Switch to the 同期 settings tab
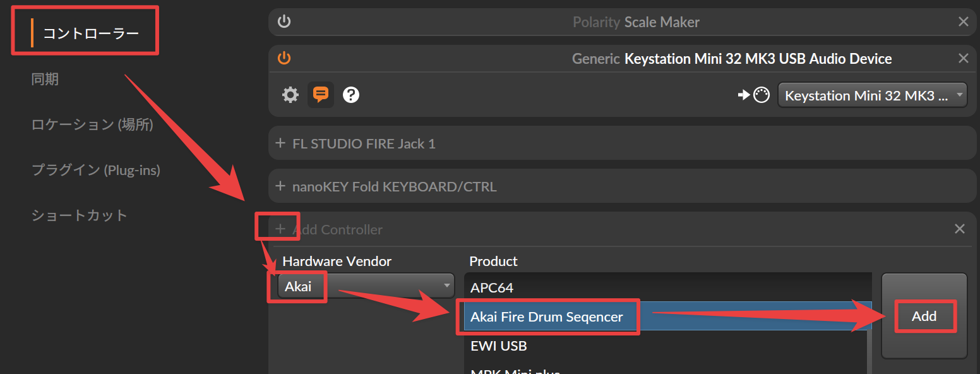The width and height of the screenshot is (980, 374). 45,79
